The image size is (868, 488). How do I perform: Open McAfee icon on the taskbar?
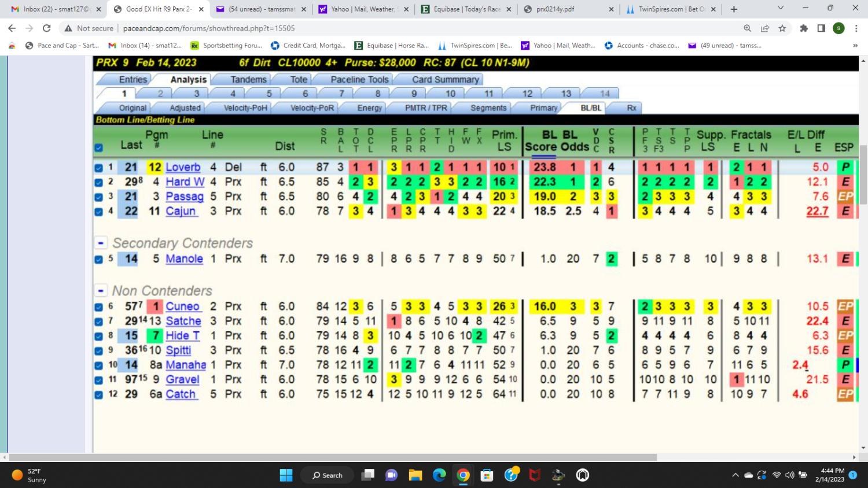pyautogui.click(x=535, y=475)
